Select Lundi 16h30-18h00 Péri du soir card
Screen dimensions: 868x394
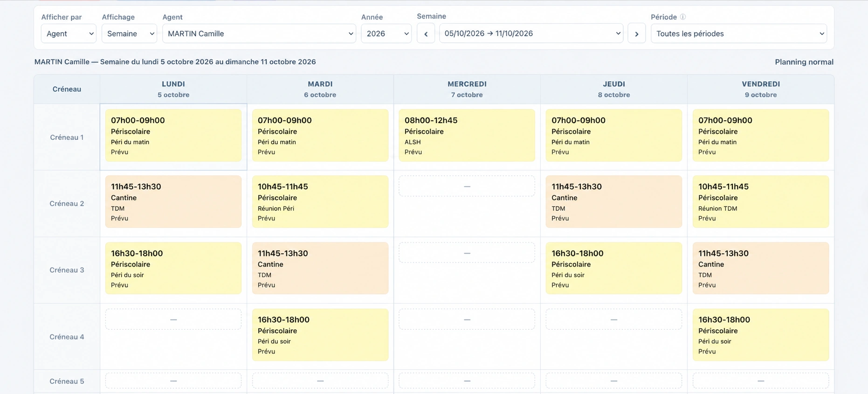click(173, 269)
